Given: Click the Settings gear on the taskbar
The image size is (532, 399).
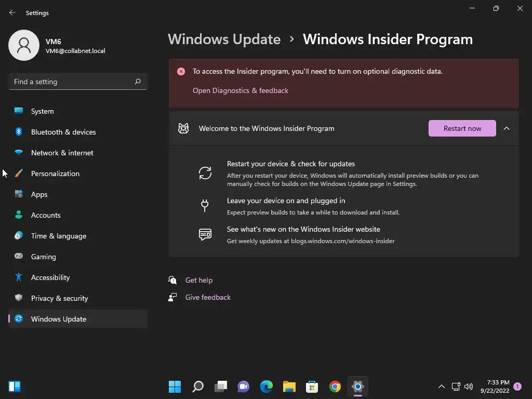Looking at the screenshot, I should pyautogui.click(x=358, y=387).
